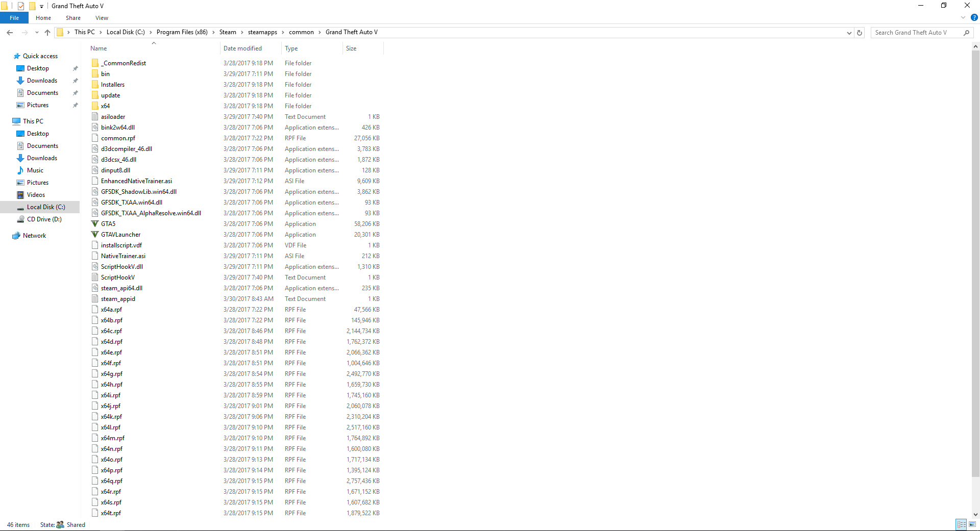Select the x64t.rpf file name
This screenshot has height=531, width=980.
tap(111, 513)
